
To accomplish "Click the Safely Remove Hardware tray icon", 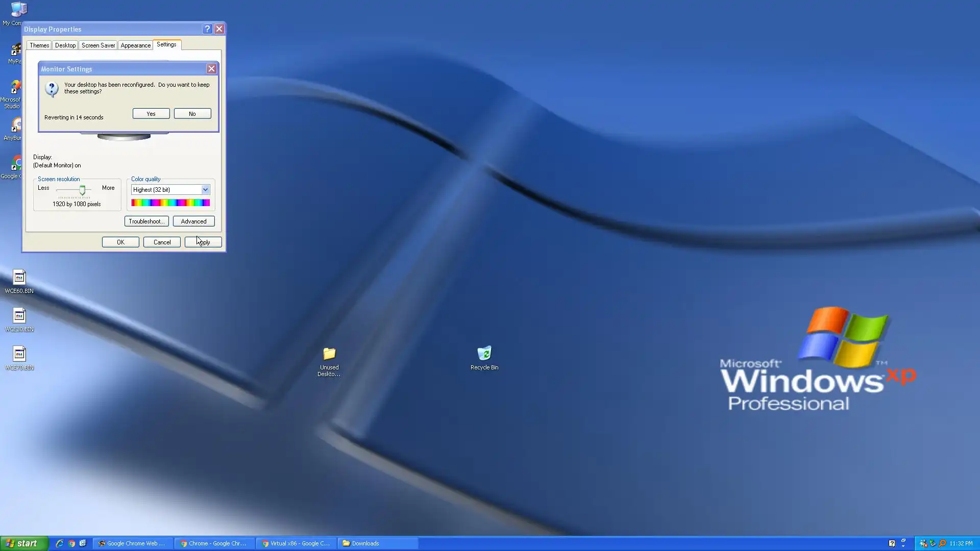I will click(933, 543).
